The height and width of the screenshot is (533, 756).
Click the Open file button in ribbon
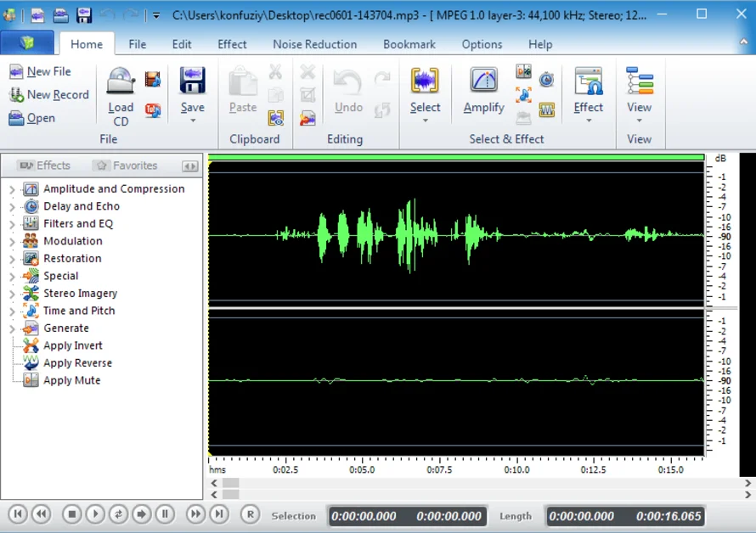pos(31,118)
